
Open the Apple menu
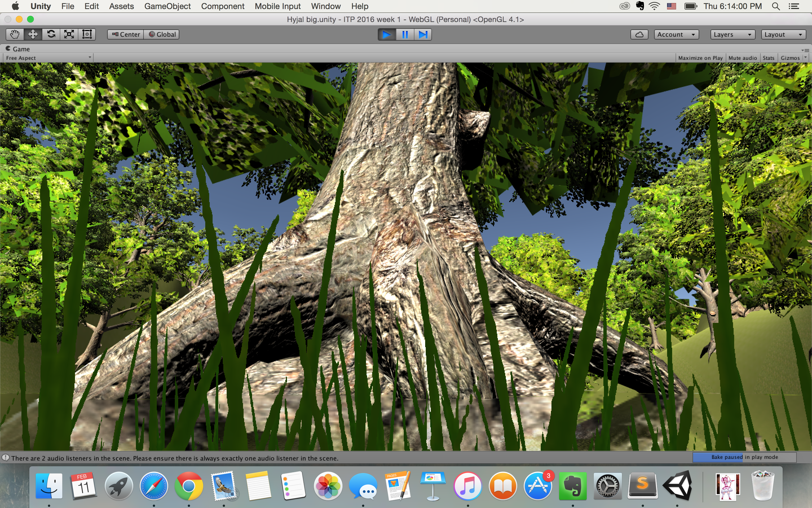[x=16, y=6]
